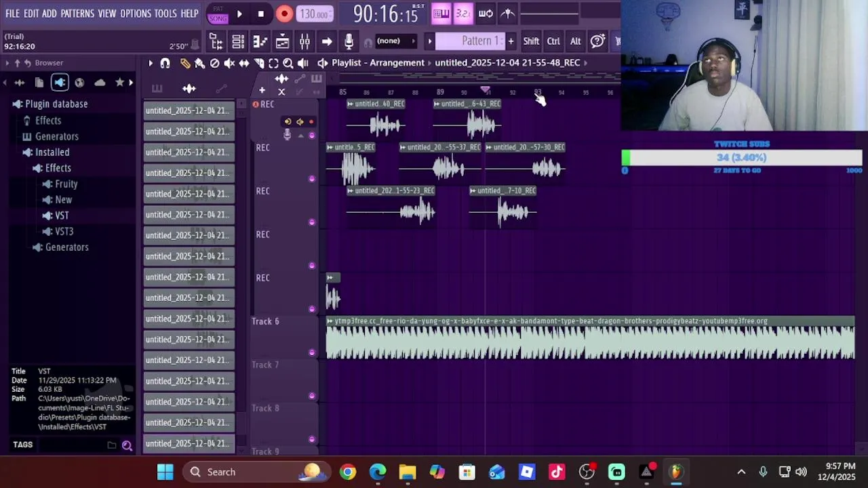Click Browser back curved arrow icon
The image size is (868, 488).
(28, 63)
